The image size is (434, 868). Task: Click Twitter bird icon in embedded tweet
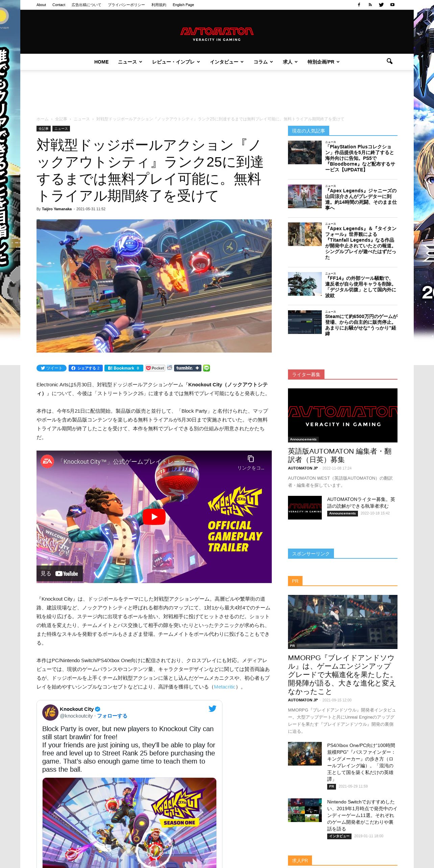click(x=212, y=708)
